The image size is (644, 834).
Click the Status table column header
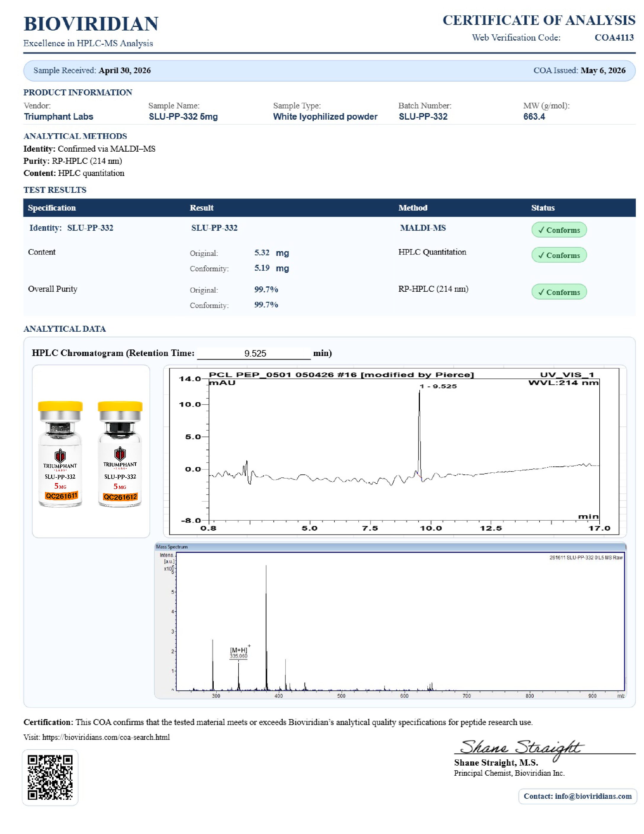[543, 208]
